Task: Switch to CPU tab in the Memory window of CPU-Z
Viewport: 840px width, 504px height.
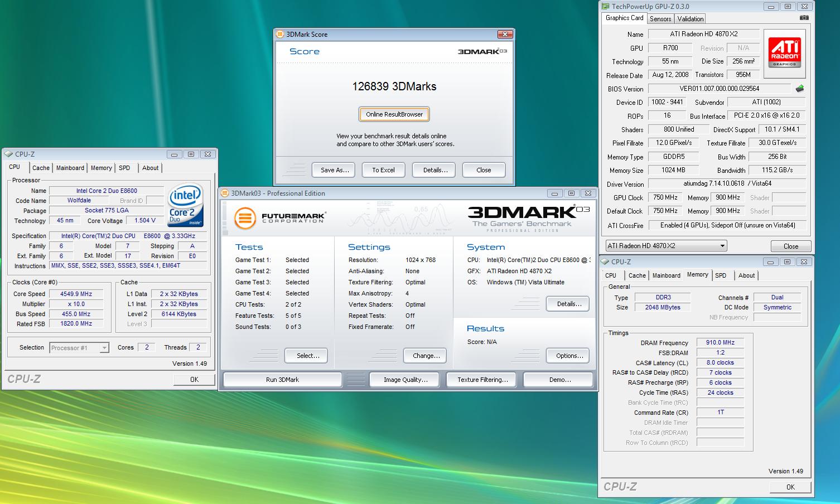Action: (x=611, y=275)
